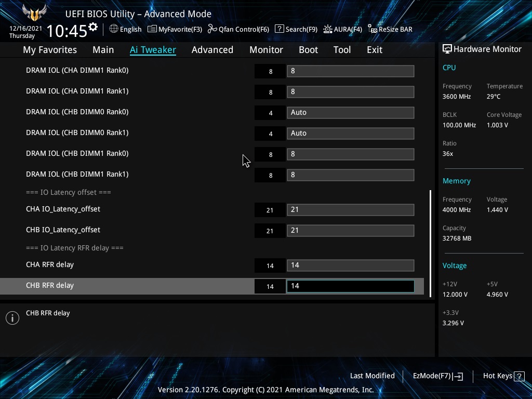Switch to the Main tab
Image resolution: width=532 pixels, height=399 pixels.
103,50
